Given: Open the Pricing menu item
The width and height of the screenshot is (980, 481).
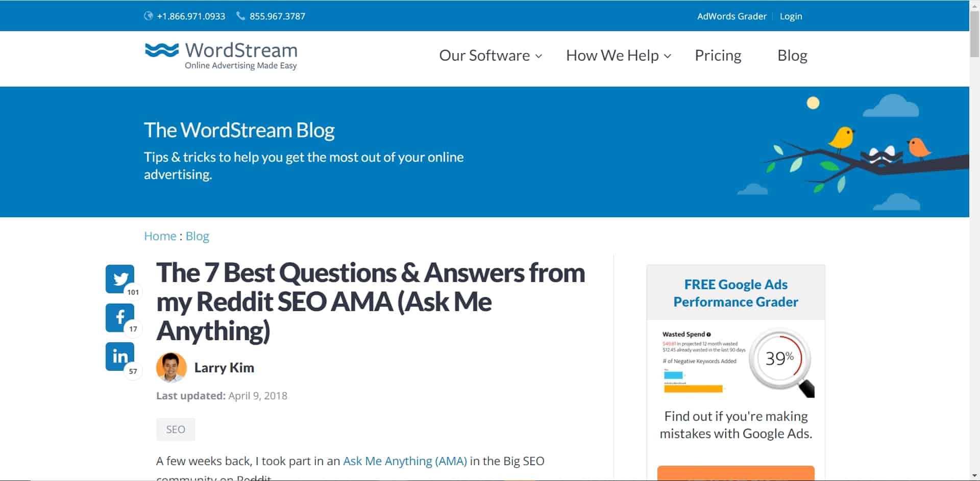Looking at the screenshot, I should click(718, 55).
